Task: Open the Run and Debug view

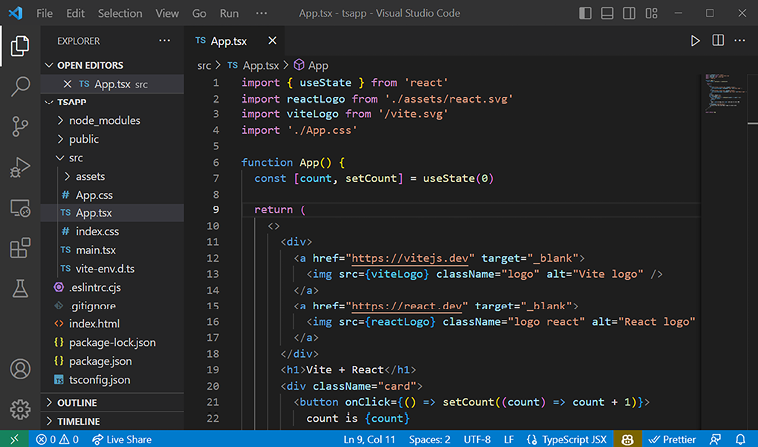Action: coord(20,167)
